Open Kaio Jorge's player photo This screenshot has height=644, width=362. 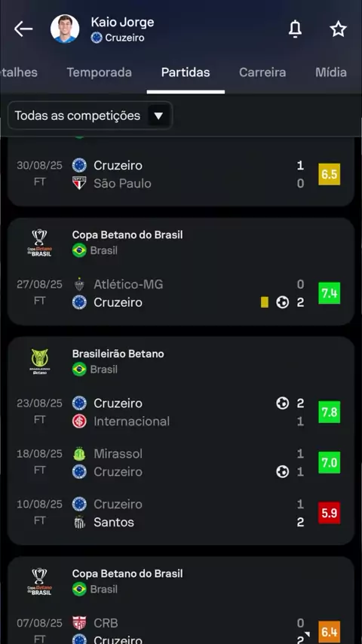pyautogui.click(x=65, y=29)
